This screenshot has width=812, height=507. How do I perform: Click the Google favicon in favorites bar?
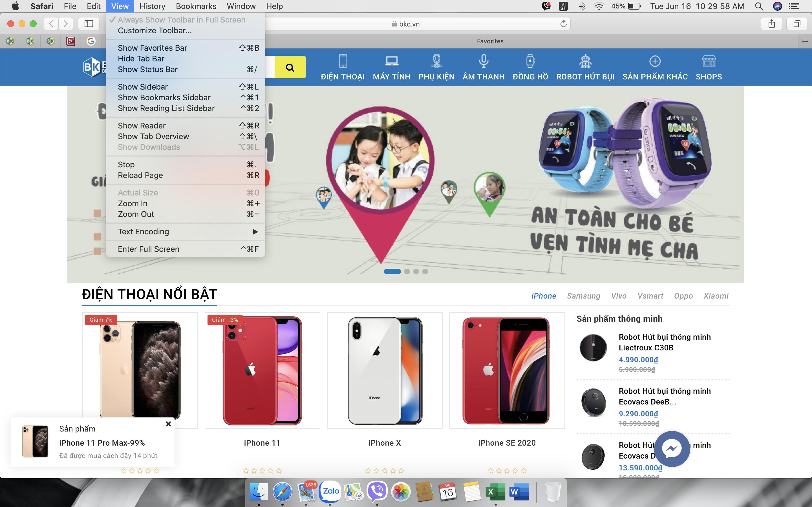(91, 41)
